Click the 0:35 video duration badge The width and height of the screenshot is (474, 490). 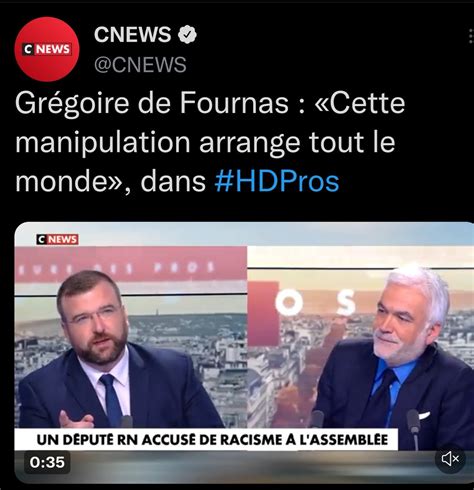tap(47, 462)
